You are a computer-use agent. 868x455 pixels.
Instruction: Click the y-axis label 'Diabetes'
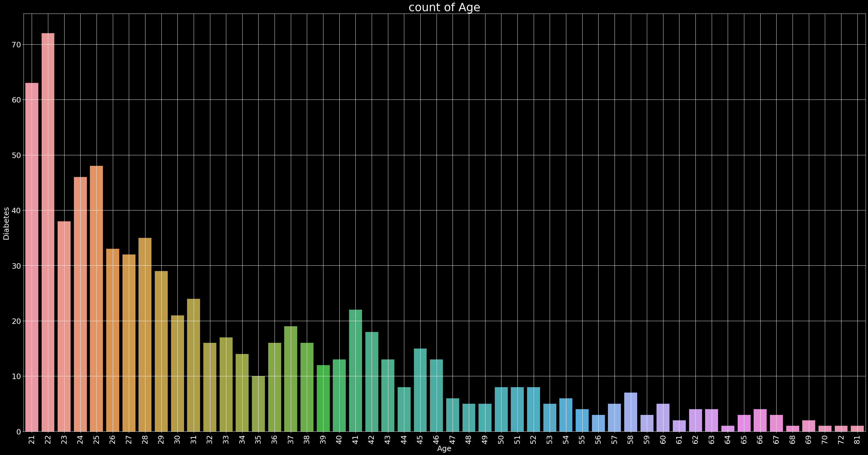[6, 223]
